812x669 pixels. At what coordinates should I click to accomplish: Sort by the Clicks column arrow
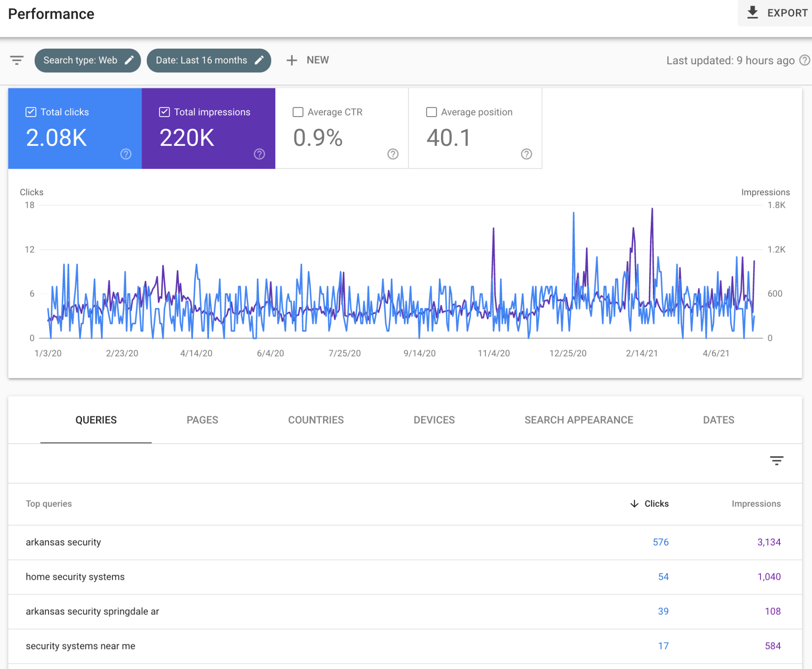tap(634, 504)
